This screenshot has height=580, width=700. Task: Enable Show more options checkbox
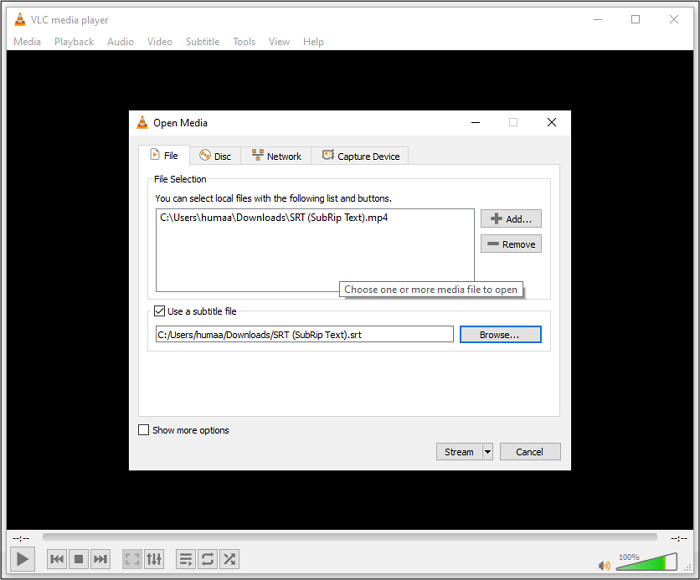click(144, 430)
